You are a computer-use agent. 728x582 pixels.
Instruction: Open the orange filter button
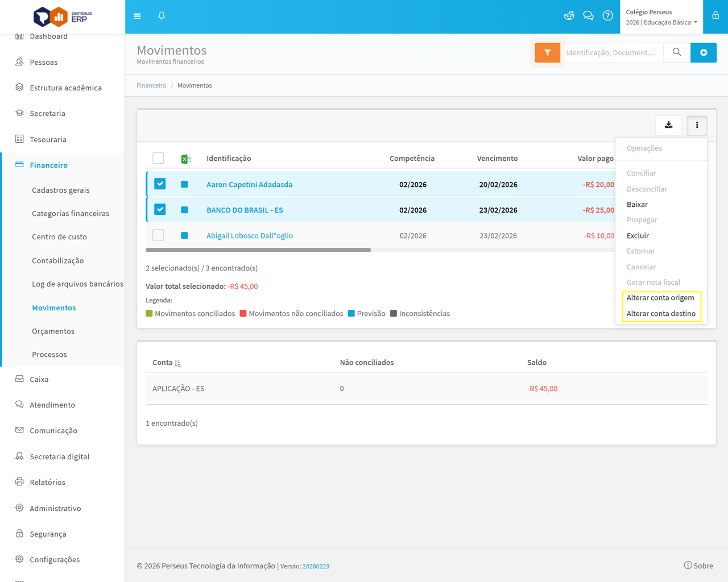click(547, 53)
